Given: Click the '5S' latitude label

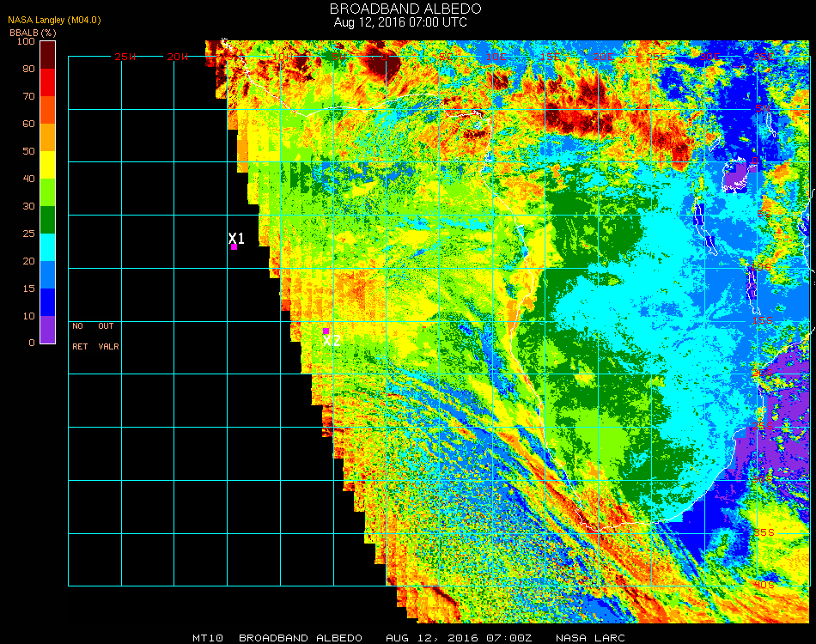Looking at the screenshot, I should click(x=764, y=215).
